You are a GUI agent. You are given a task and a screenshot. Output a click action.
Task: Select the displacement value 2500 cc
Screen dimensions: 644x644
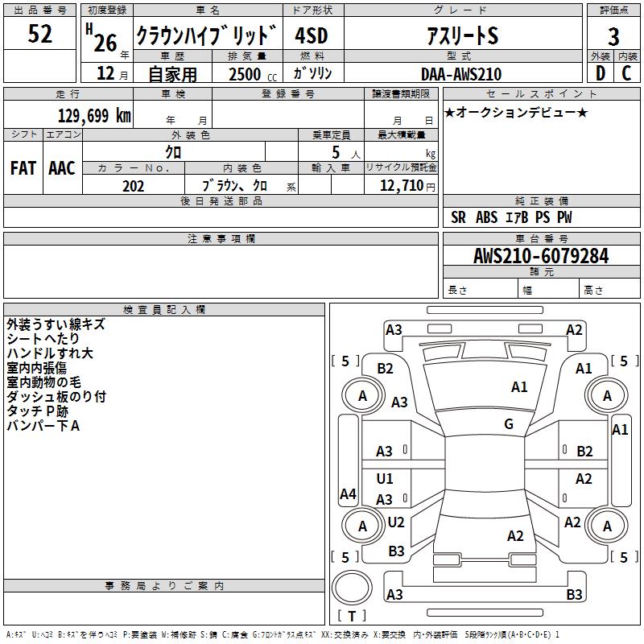click(253, 74)
